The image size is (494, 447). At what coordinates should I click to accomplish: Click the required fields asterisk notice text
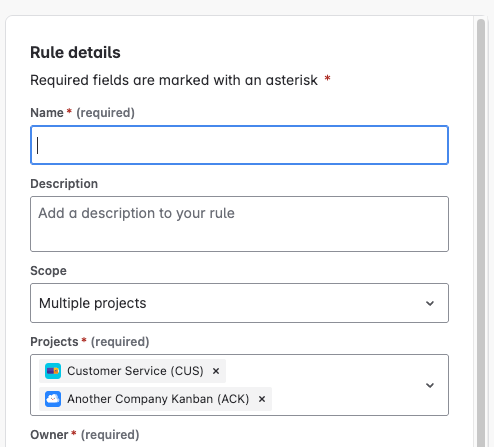pos(180,80)
